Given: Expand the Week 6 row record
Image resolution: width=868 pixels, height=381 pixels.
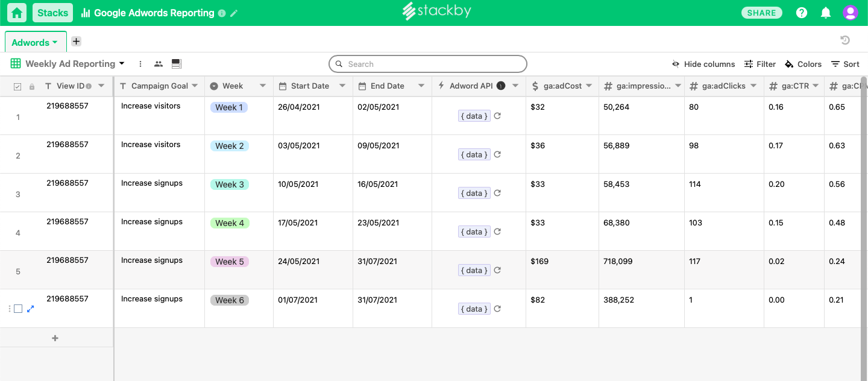Looking at the screenshot, I should (31, 309).
